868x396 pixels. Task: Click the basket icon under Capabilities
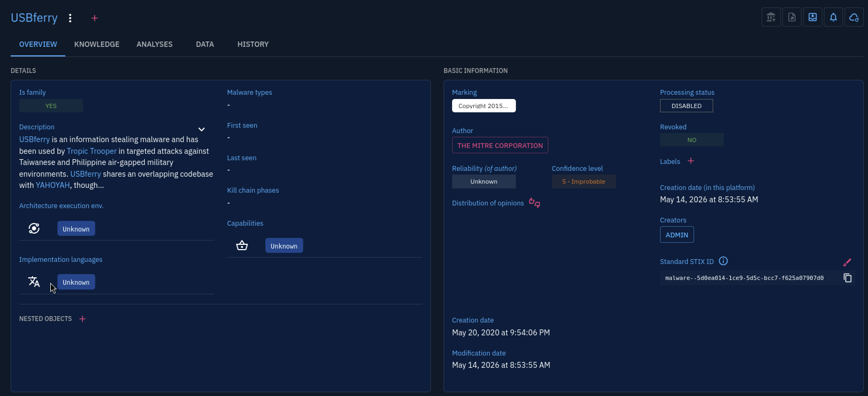coord(242,246)
